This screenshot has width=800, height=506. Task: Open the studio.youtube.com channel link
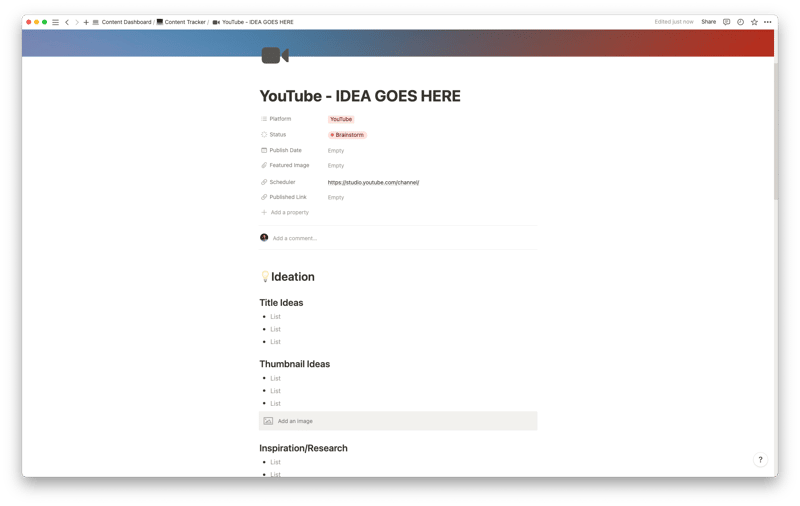coord(373,182)
